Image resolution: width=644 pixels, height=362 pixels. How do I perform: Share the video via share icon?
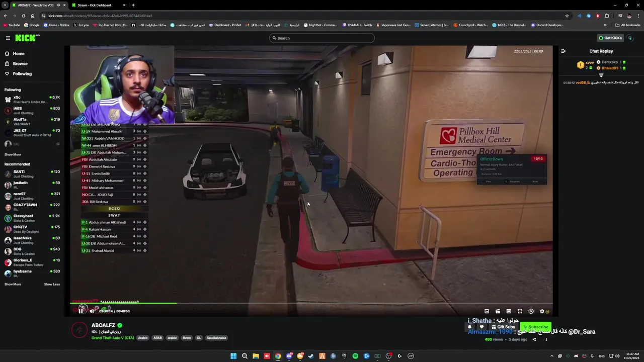[534, 339]
